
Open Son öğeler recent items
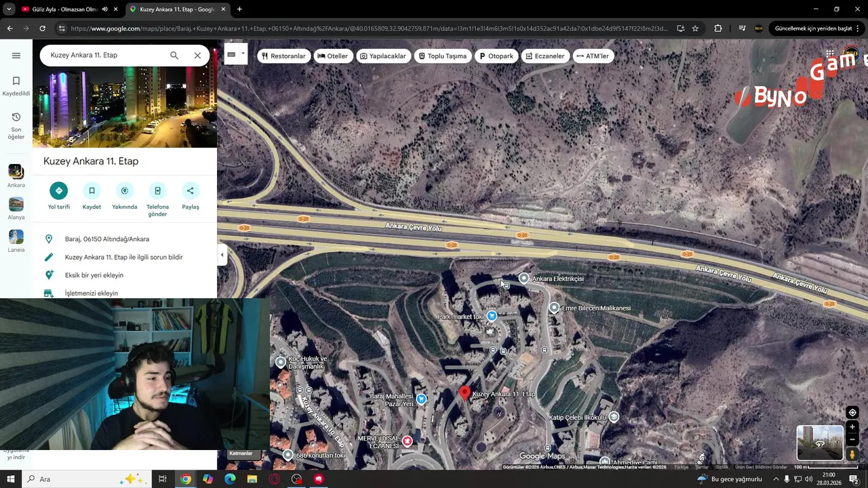click(x=16, y=126)
